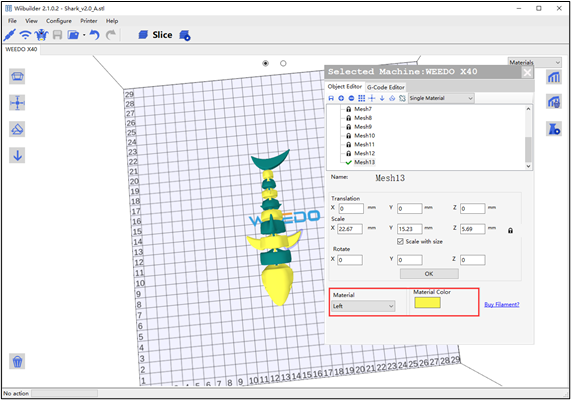
Task: Select Mesh8 in the object tree
Action: 363,118
